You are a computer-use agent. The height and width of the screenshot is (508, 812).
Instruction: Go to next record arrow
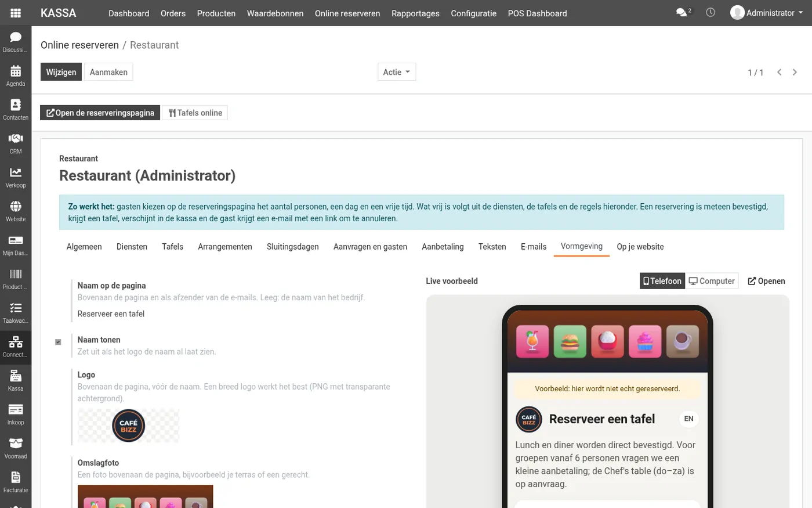(x=795, y=72)
